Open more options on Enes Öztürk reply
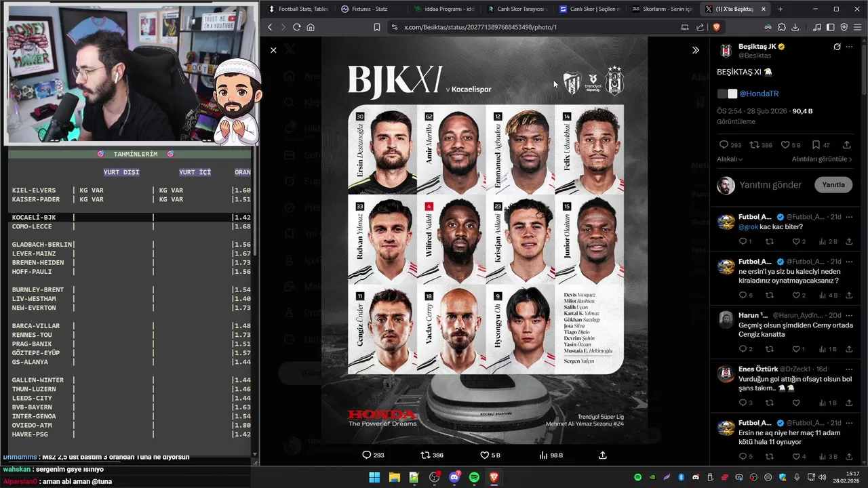This screenshot has height=488, width=868. (x=849, y=369)
